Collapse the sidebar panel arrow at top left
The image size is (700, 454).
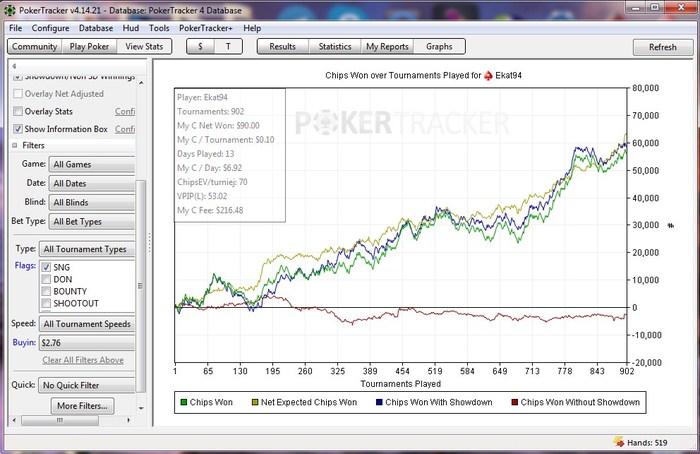tap(14, 66)
